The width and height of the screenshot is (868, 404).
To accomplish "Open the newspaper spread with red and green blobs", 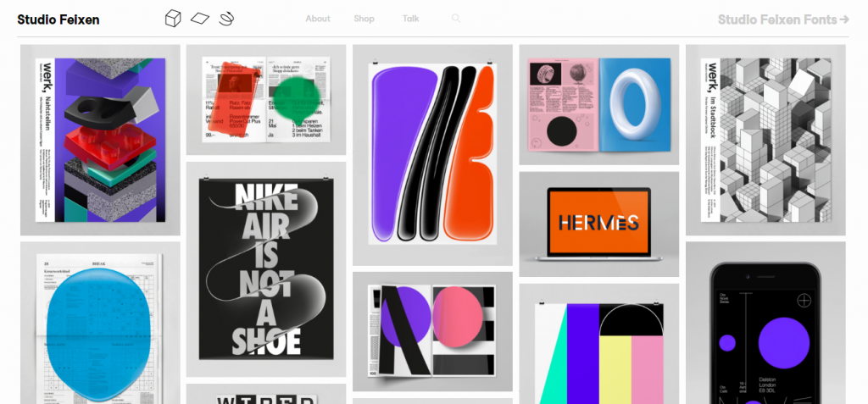I will [266, 99].
